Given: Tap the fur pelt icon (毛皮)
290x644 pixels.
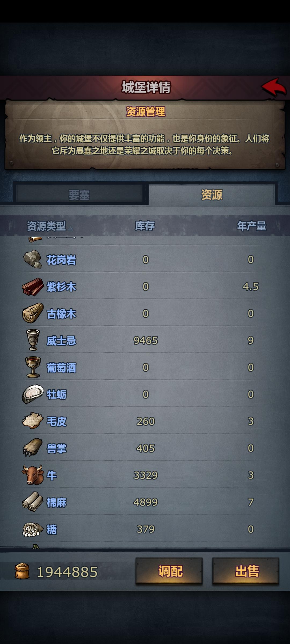Looking at the screenshot, I should point(32,421).
